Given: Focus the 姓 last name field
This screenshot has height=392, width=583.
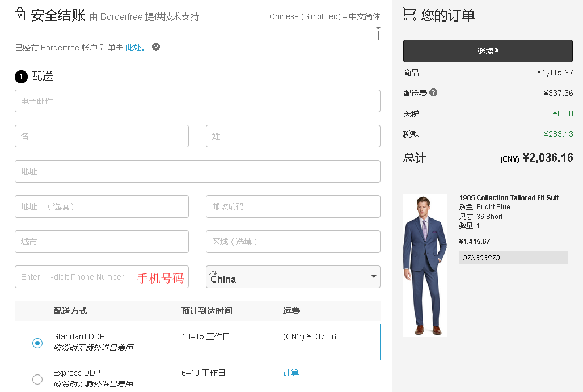Looking at the screenshot, I should pos(293,136).
